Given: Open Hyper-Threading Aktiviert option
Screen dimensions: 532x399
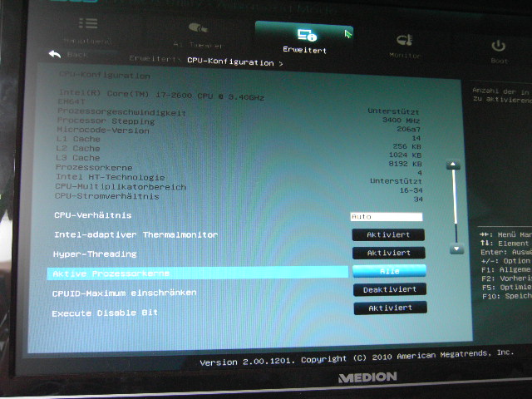Looking at the screenshot, I should click(389, 253).
